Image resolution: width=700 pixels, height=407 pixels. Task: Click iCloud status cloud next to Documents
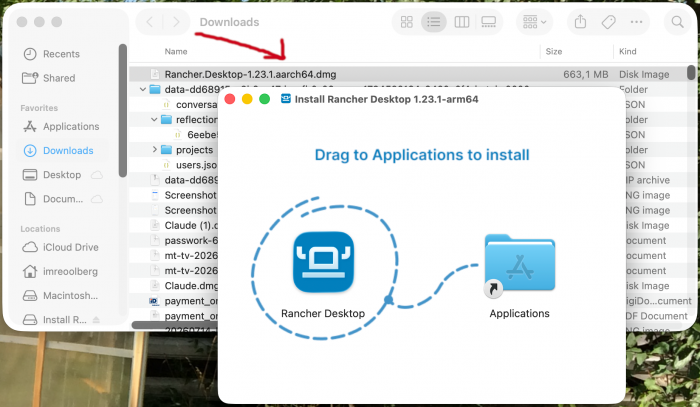97,199
